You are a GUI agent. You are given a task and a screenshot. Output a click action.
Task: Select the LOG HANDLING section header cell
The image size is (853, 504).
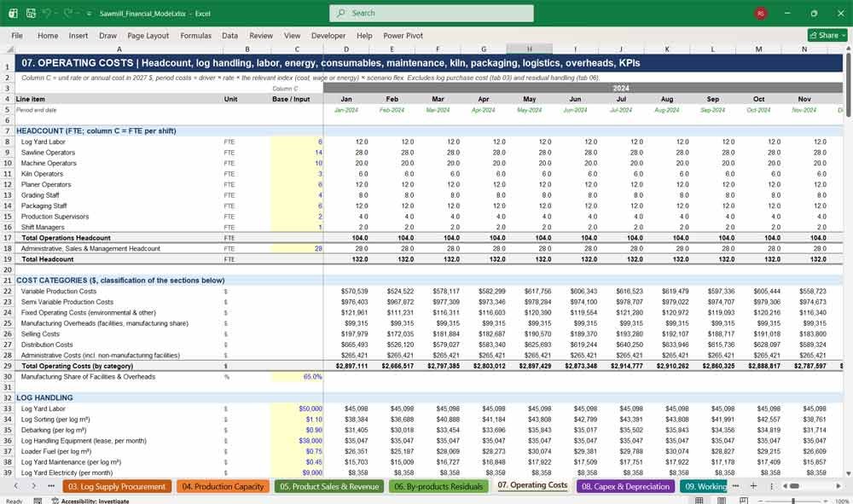(x=119, y=398)
